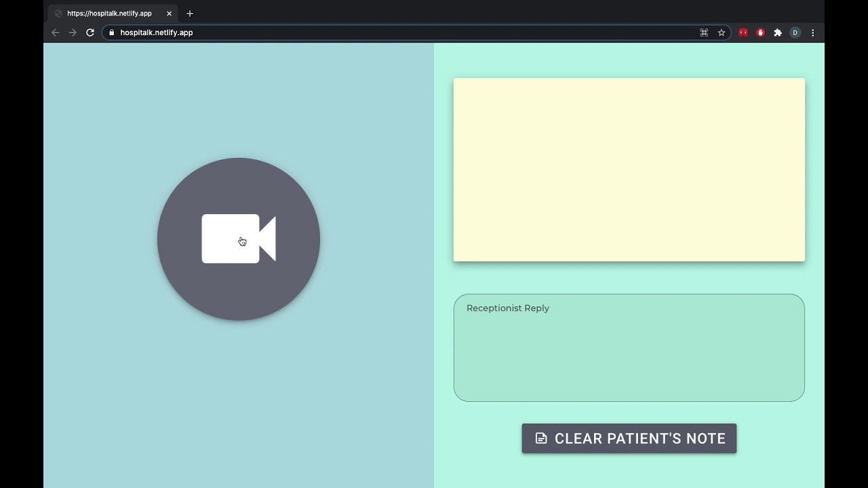This screenshot has height=488, width=868.
Task: Focus the Receptionist Reply text box
Action: [629, 348]
